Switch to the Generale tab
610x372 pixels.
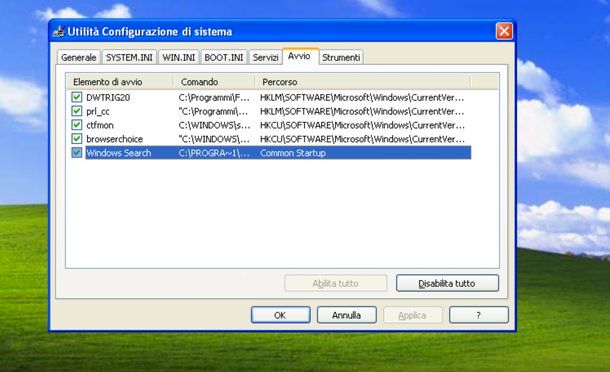(79, 57)
